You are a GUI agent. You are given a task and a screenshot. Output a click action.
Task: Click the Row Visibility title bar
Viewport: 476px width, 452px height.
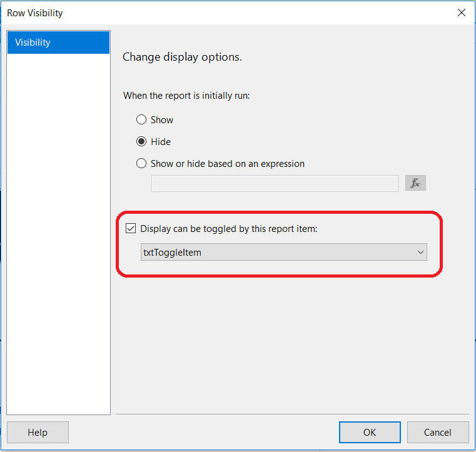pyautogui.click(x=188, y=13)
